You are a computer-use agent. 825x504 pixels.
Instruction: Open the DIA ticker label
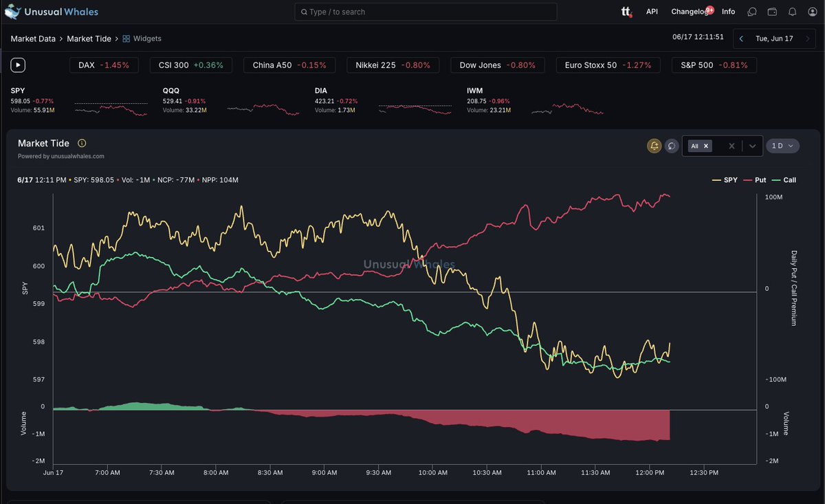pos(321,91)
